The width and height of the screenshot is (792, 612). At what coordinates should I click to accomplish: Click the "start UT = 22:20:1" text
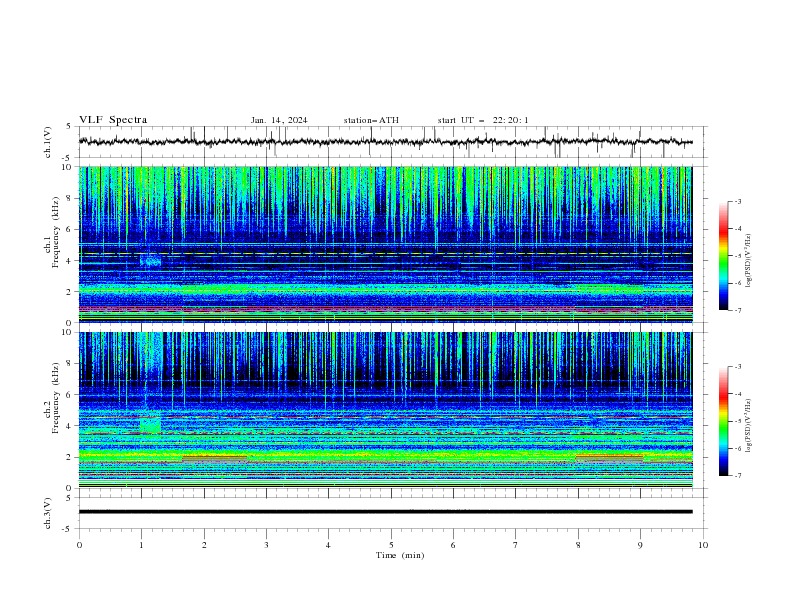tap(483, 120)
